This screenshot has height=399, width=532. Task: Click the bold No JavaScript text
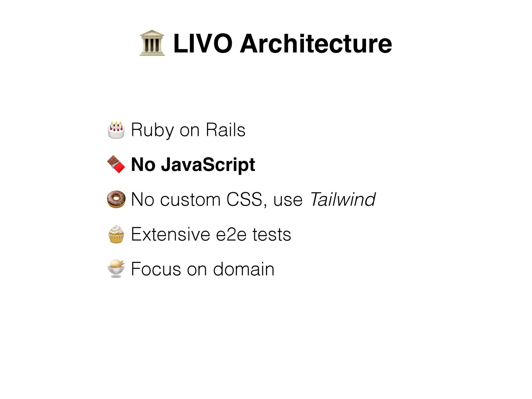pos(193,165)
